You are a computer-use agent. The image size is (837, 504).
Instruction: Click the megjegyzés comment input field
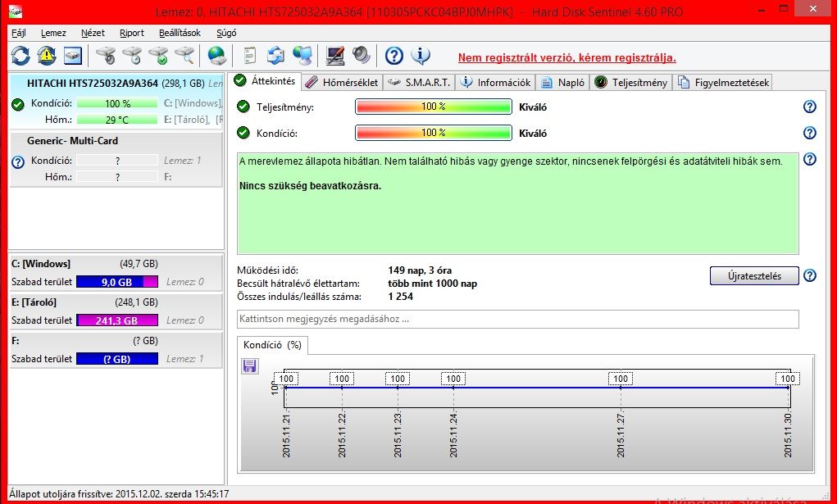point(518,319)
